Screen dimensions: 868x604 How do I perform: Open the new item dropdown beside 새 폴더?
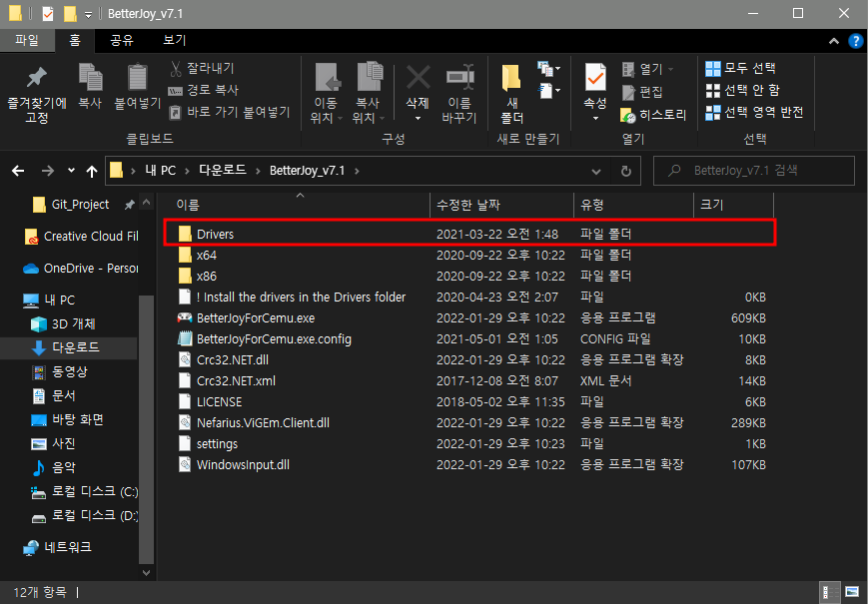click(548, 69)
